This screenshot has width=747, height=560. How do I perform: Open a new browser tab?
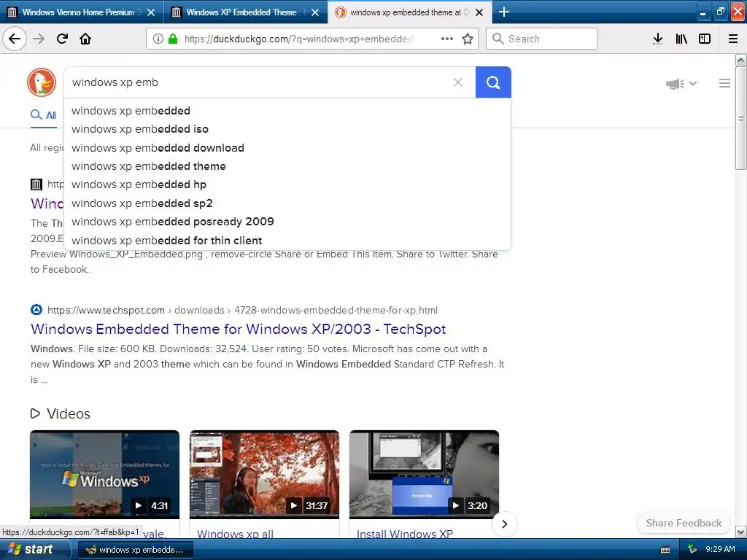[x=503, y=12]
